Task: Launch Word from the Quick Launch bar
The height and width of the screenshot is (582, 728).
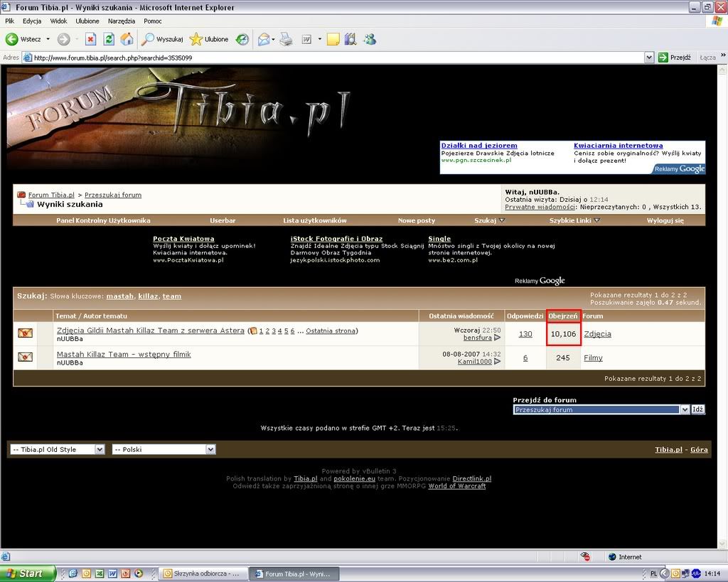Action: [x=112, y=573]
